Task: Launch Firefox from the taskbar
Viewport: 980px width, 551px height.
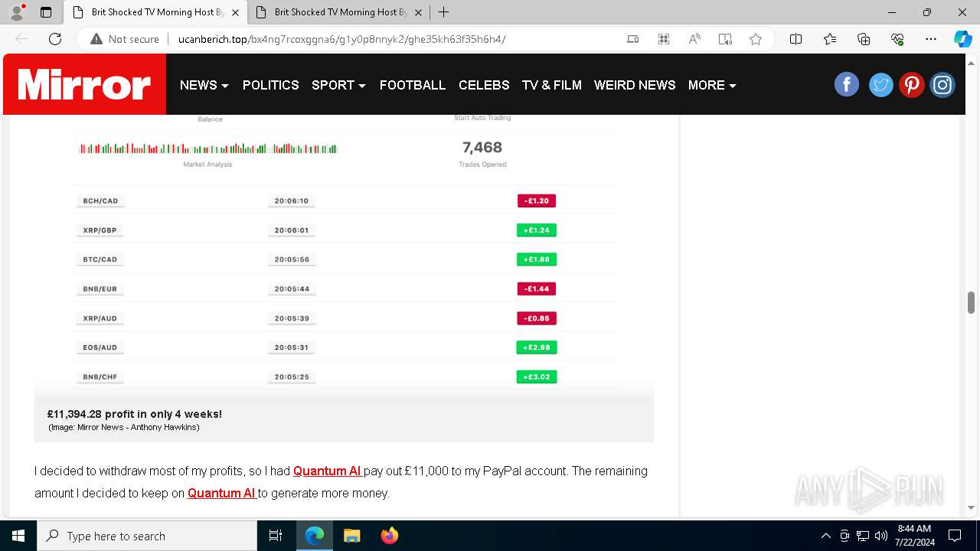Action: click(390, 536)
